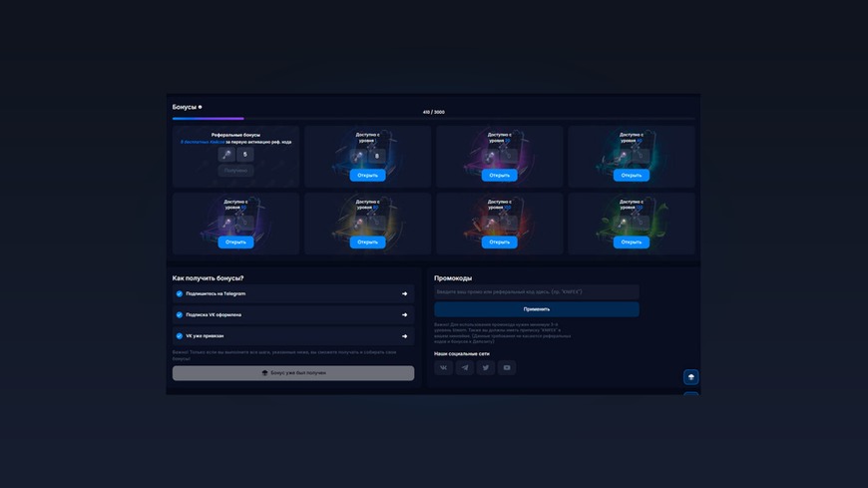Click the key icon in the blue case card
Screen dimensions: 868x488
point(359,156)
